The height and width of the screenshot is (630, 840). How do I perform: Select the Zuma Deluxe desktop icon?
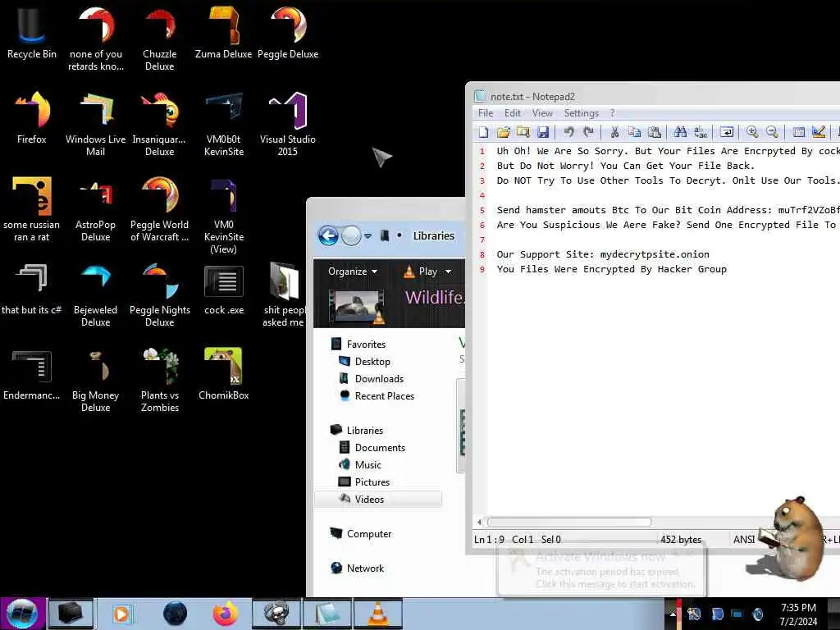click(x=223, y=32)
